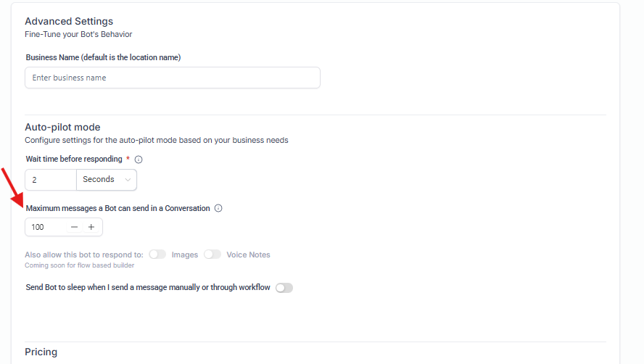The image size is (644, 364).
Task: Click info icon beside Wait time before responding
Action: click(139, 160)
